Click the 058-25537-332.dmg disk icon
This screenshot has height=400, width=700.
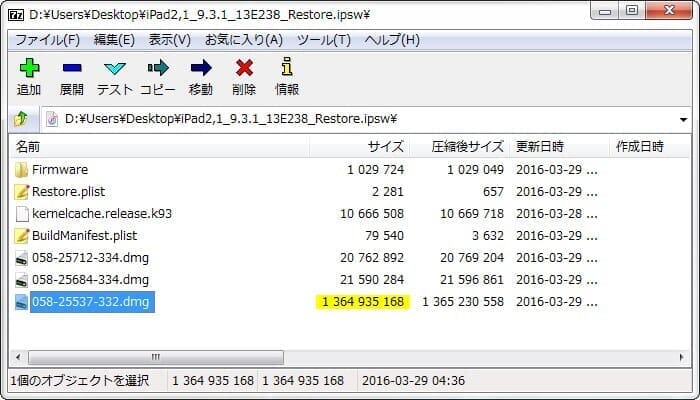[x=21, y=302]
